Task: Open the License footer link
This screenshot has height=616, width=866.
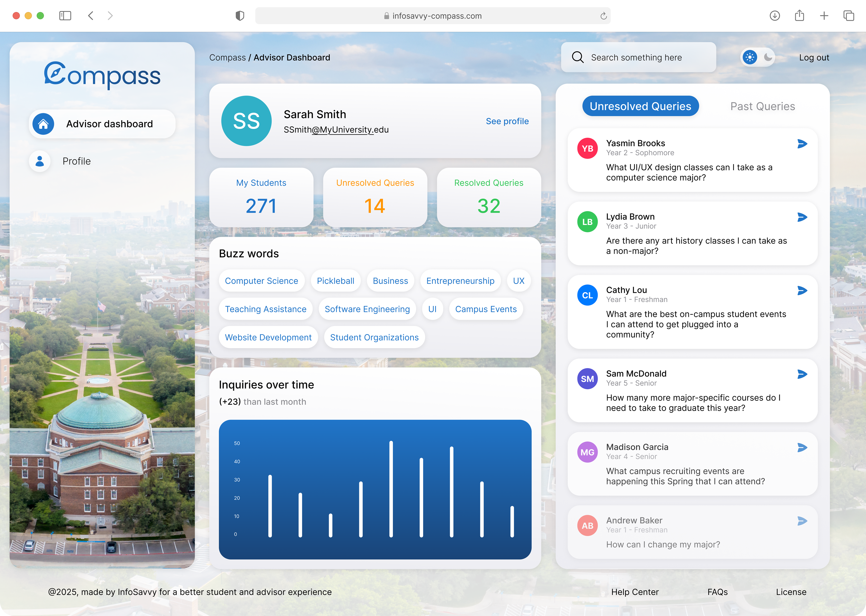Action: [x=791, y=592]
